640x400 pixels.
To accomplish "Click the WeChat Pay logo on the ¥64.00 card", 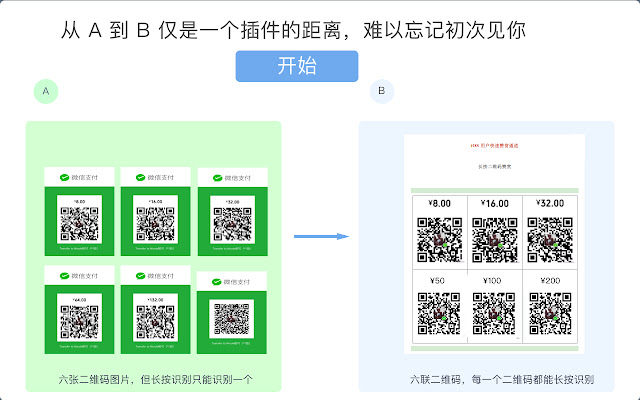I will 79,277.
